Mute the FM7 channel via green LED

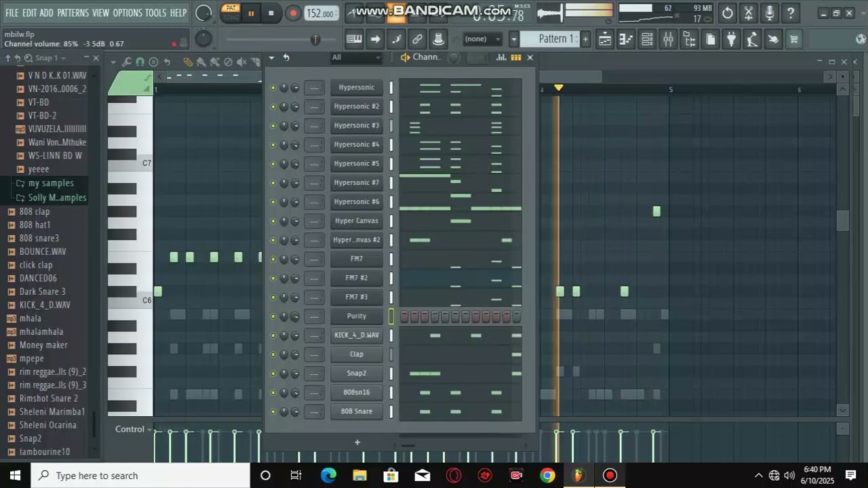(x=273, y=259)
